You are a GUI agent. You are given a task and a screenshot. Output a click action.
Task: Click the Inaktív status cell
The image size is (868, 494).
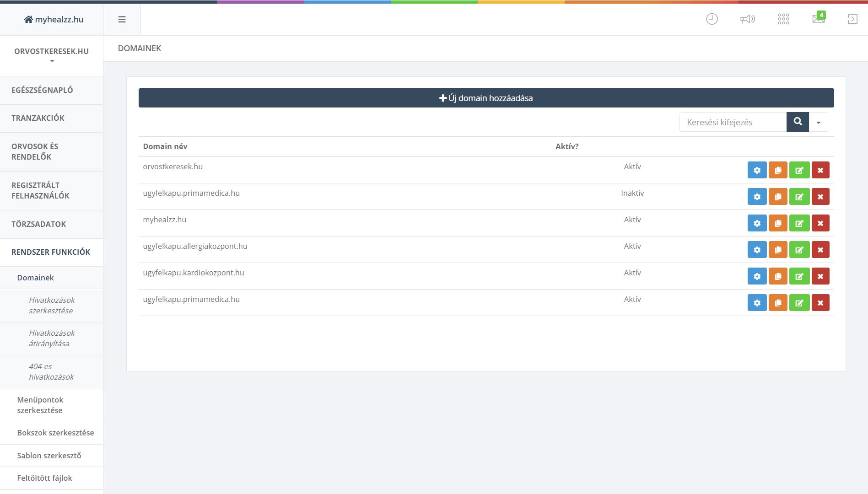coord(632,193)
